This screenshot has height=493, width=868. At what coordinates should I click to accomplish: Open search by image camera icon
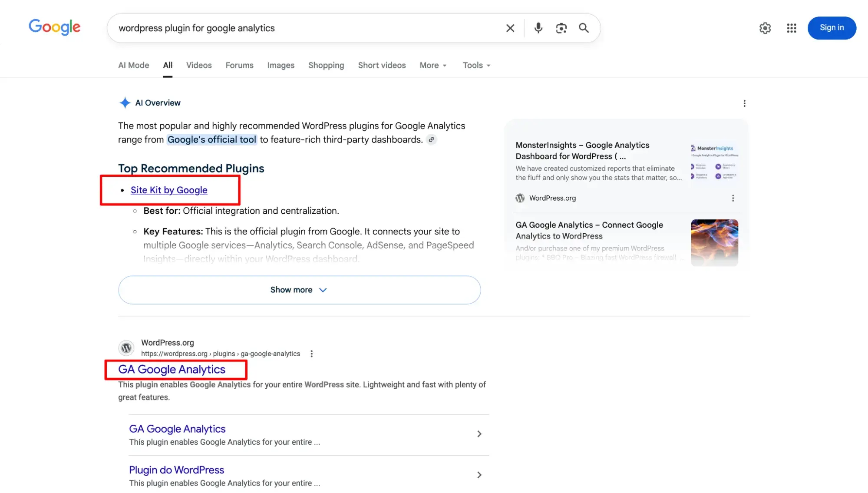tap(561, 28)
